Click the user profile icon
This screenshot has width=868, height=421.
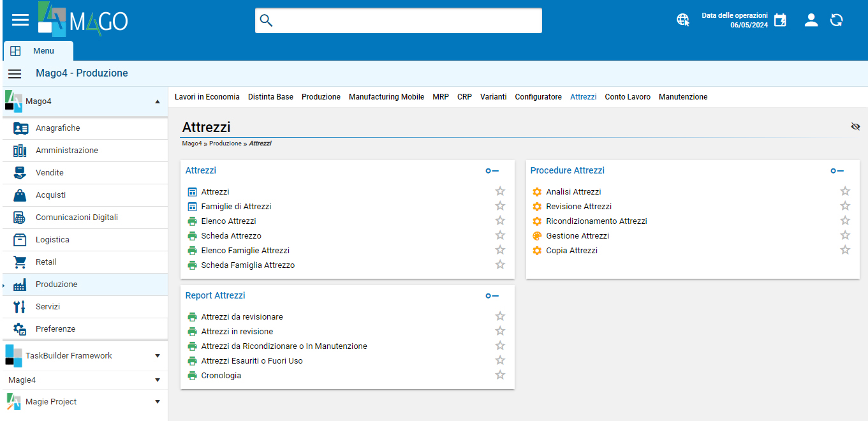pos(811,20)
